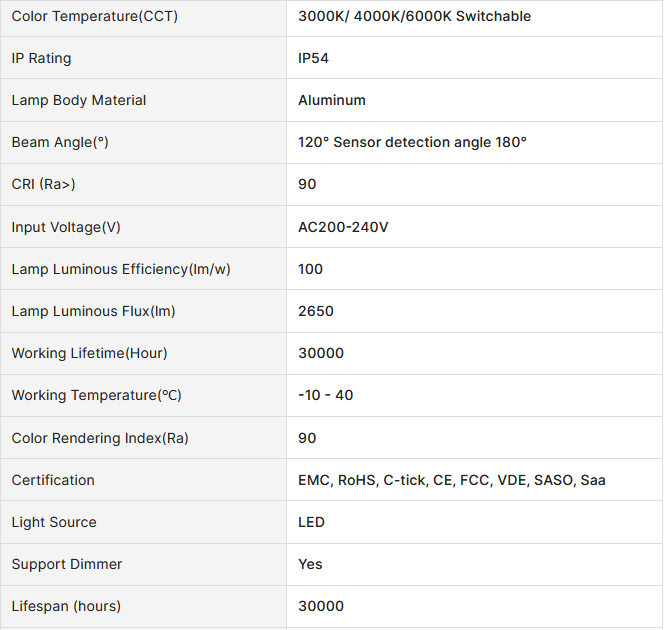Screen dimensions: 664x630
Task: Select the IP Rating row label
Action: (x=42, y=58)
